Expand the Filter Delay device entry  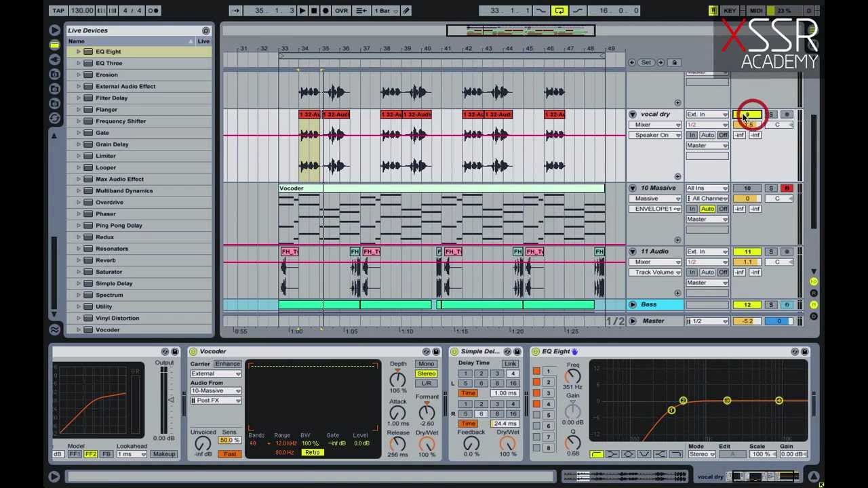tap(79, 98)
